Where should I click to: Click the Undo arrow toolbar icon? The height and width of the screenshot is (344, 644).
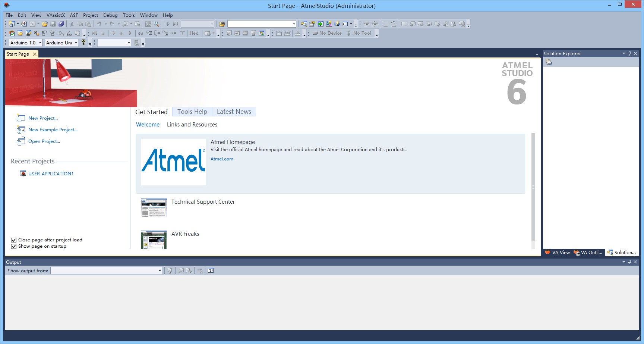99,24
